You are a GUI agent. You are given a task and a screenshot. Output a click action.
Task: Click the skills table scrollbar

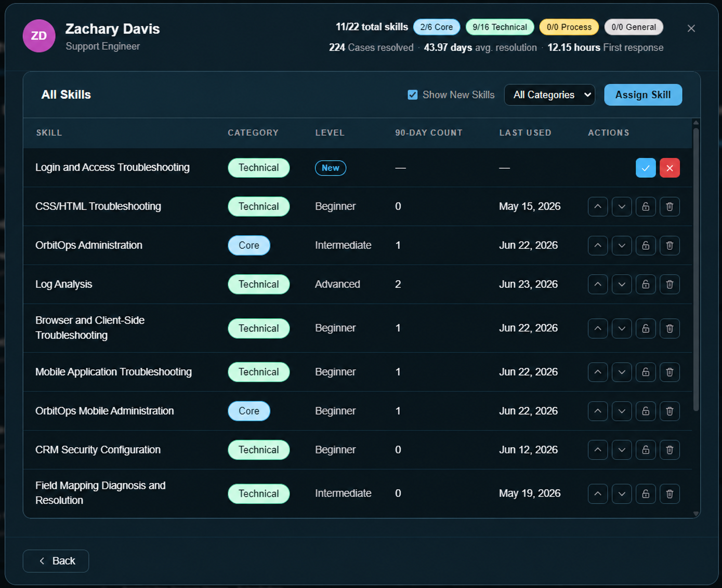[696, 269]
